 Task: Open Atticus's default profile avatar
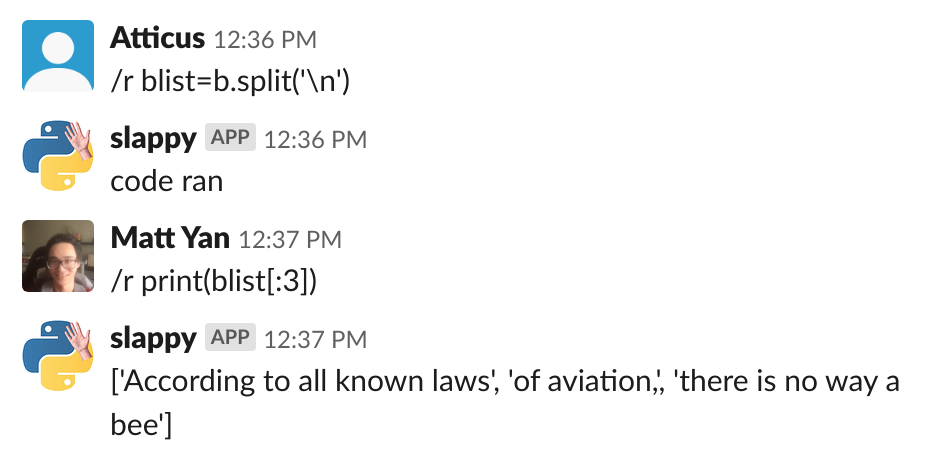(58, 55)
